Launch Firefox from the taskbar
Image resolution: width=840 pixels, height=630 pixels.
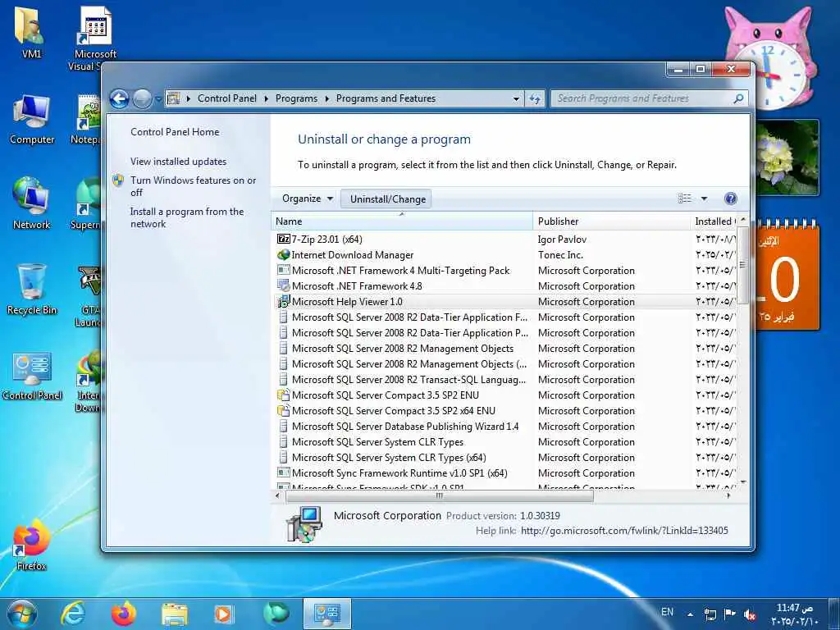(123, 614)
